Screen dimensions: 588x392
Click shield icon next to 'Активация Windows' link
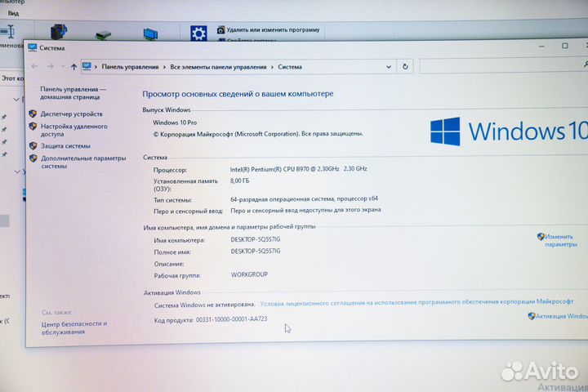(x=532, y=316)
